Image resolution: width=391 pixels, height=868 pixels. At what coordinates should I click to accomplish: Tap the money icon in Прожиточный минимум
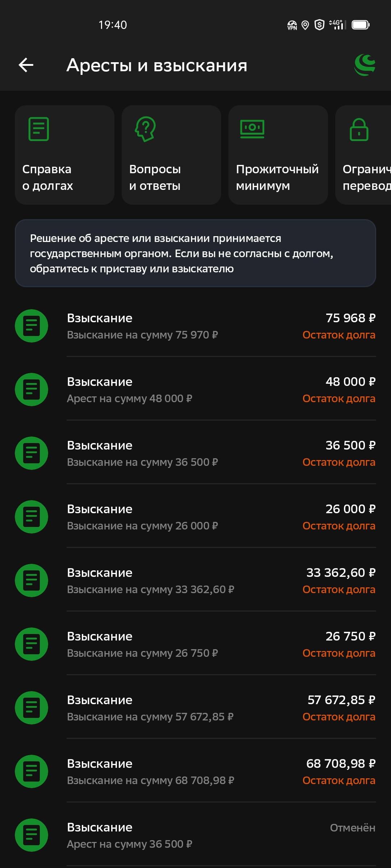pos(252,129)
